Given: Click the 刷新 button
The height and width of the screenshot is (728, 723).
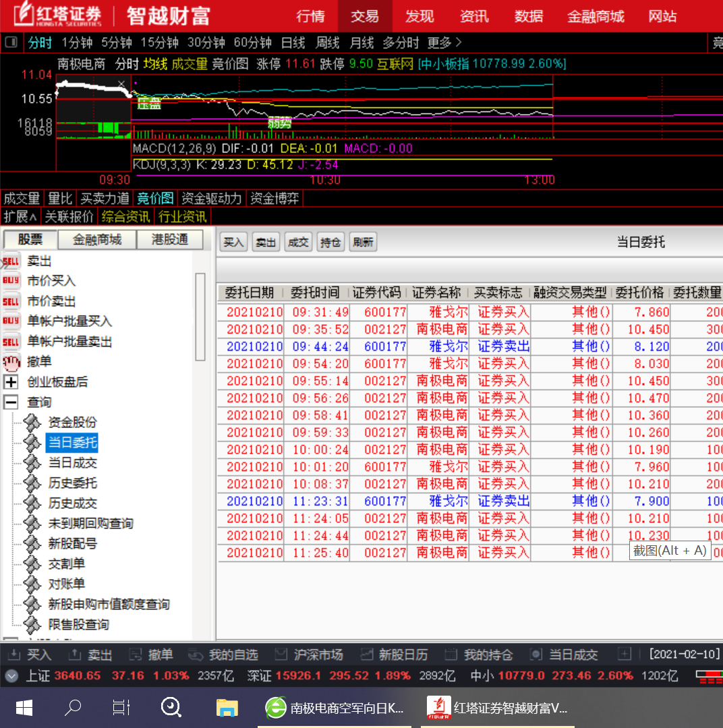Looking at the screenshot, I should click(x=363, y=243).
